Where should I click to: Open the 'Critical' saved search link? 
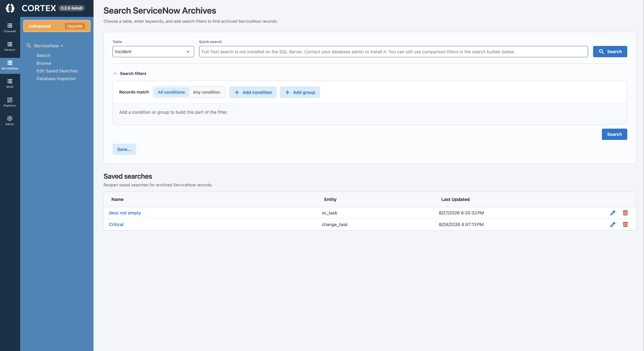(116, 225)
